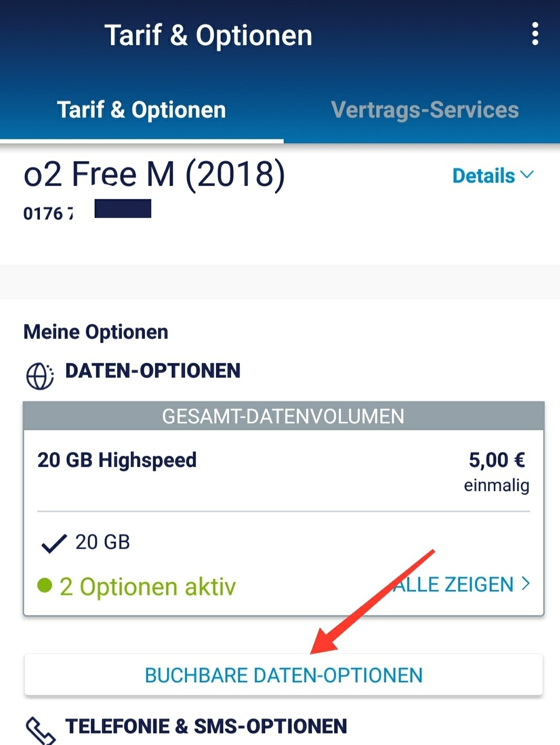The height and width of the screenshot is (745, 560).
Task: Click the phone handset icon beside TELEFONIE
Action: click(x=40, y=730)
